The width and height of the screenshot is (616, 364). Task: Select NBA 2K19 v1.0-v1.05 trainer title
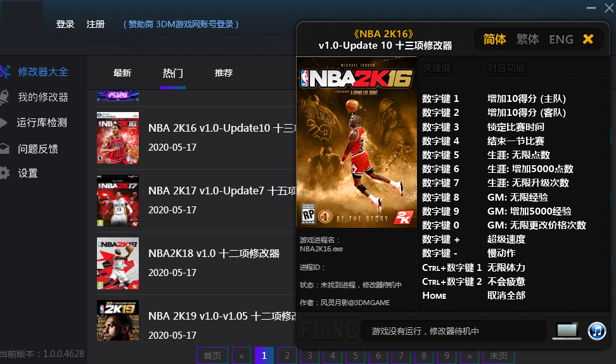point(222,316)
